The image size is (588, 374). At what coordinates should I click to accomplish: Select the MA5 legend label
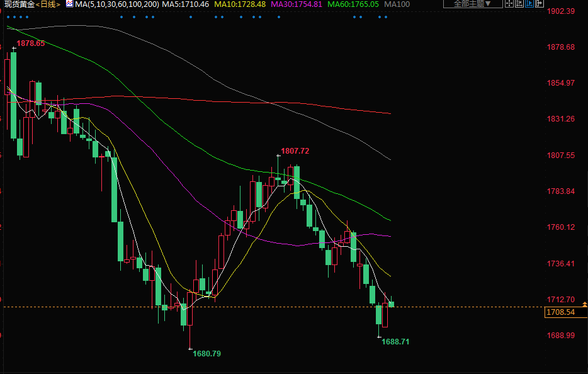pos(184,4)
